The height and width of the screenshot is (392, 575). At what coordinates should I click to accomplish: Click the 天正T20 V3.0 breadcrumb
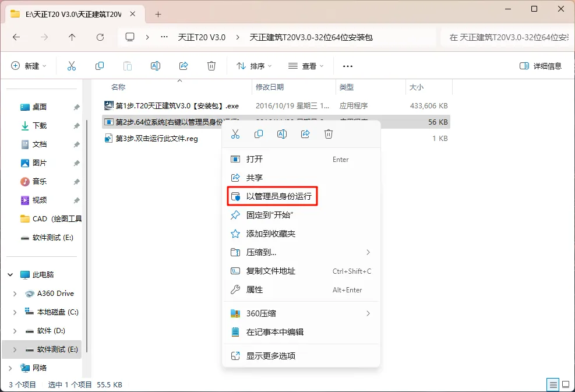[202, 37]
